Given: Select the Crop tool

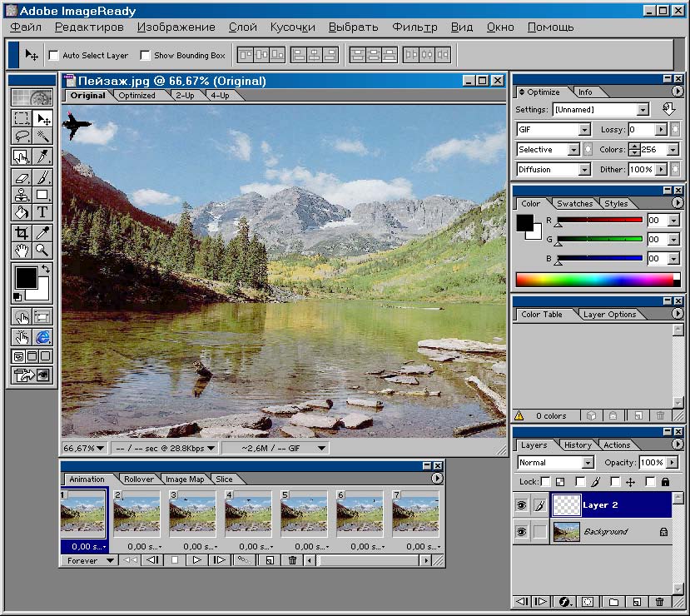Looking at the screenshot, I should pos(22,233).
